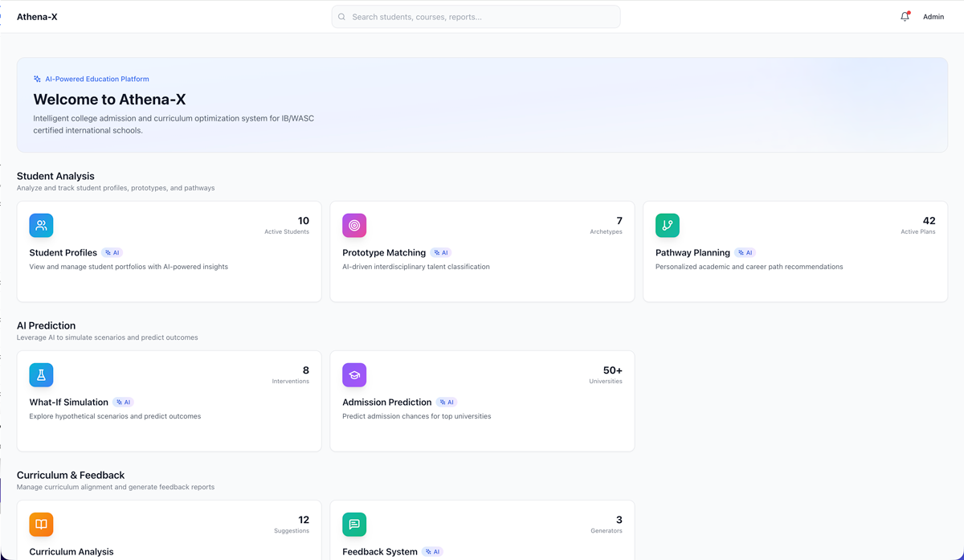Open notifications via the bell icon
The image size is (964, 560).
tap(905, 17)
